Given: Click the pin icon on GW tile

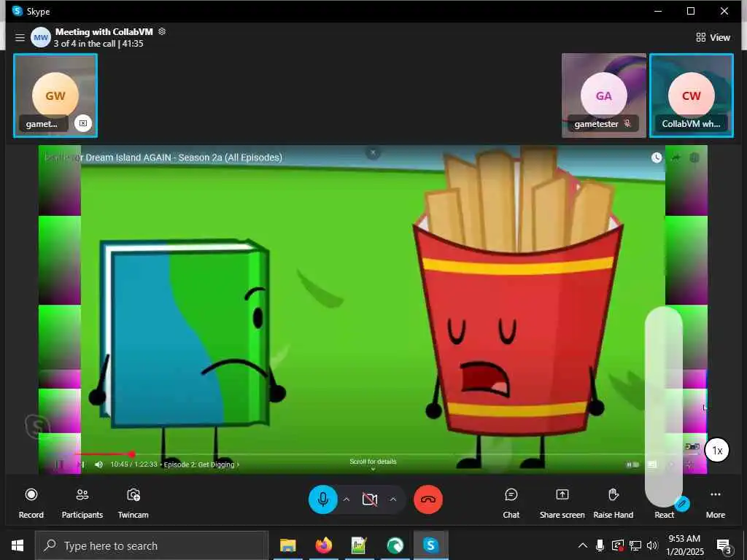Looking at the screenshot, I should pos(83,123).
